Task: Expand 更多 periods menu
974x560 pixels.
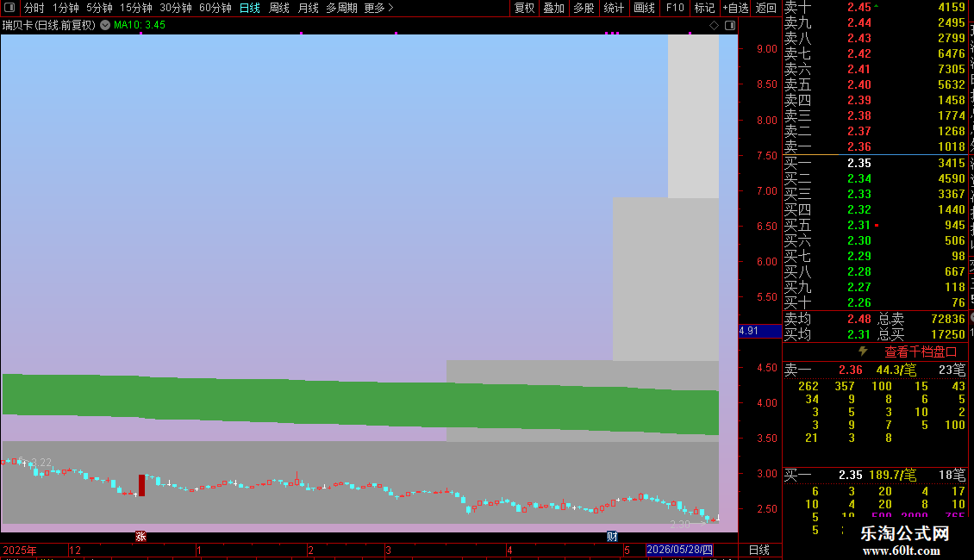Action: [x=378, y=8]
